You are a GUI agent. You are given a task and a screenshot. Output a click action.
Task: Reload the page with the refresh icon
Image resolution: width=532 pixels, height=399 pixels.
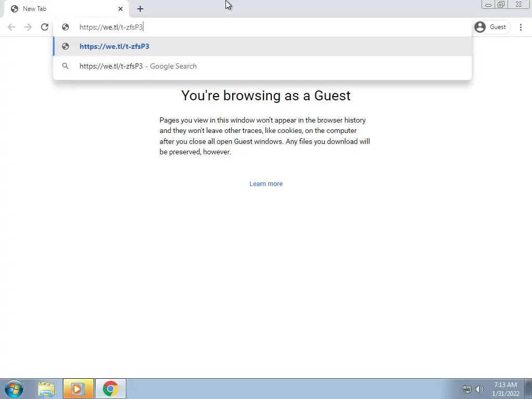(45, 27)
